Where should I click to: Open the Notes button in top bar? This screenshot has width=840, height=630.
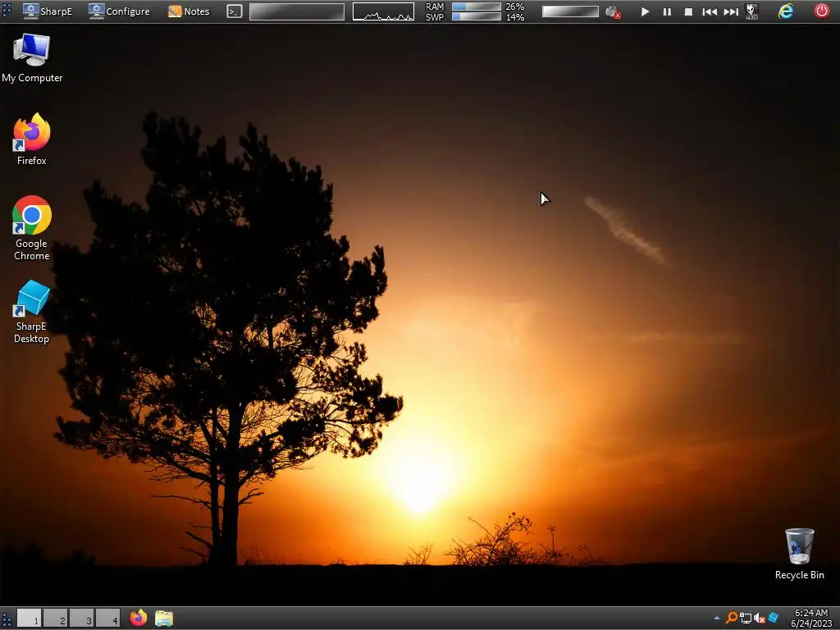189,11
